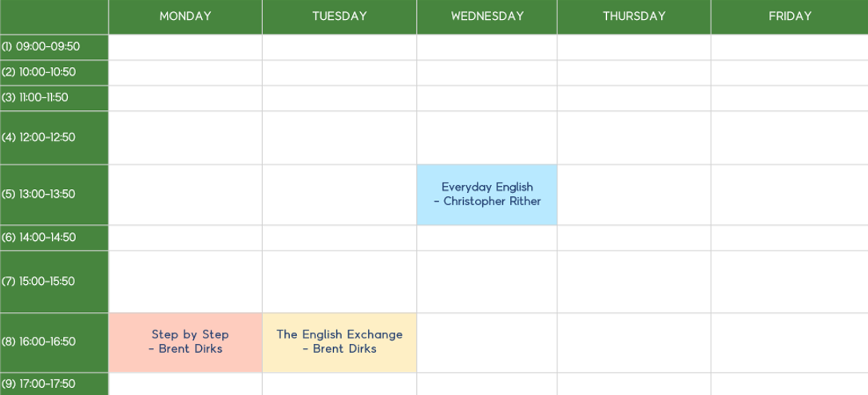Select the THURSDAY column header
This screenshot has height=395, width=868.
[634, 17]
